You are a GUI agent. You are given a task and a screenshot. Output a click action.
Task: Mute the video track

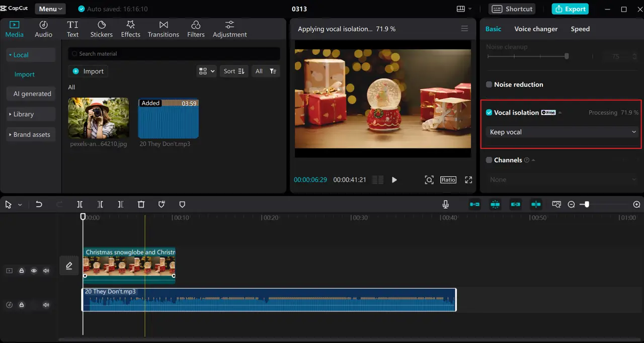pyautogui.click(x=46, y=271)
